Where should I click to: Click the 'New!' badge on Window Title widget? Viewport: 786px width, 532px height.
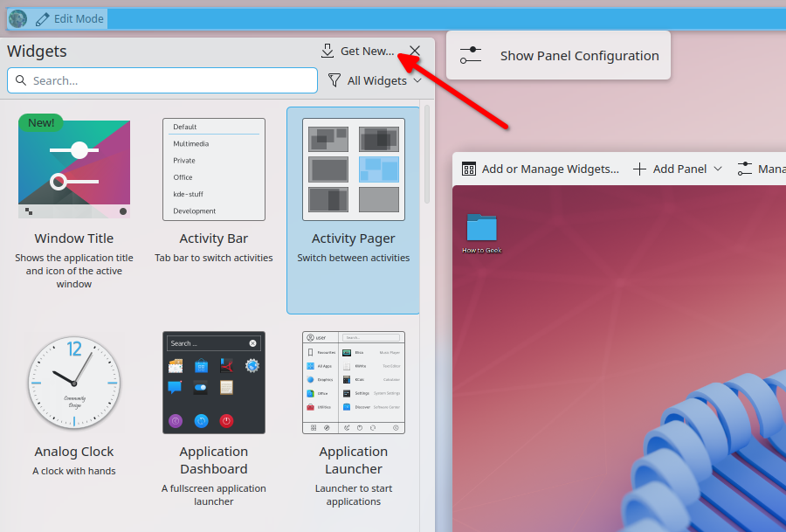41,123
